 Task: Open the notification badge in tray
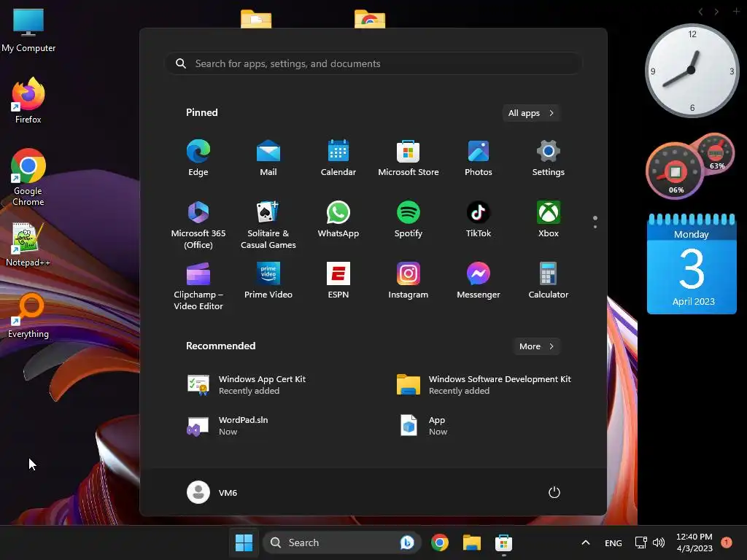727,542
